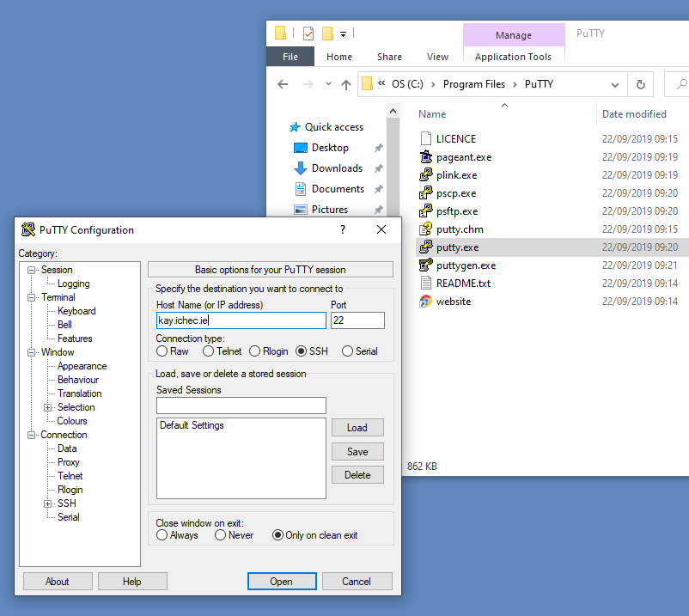Click the Properties checkmark icon in title bar

pyautogui.click(x=308, y=34)
